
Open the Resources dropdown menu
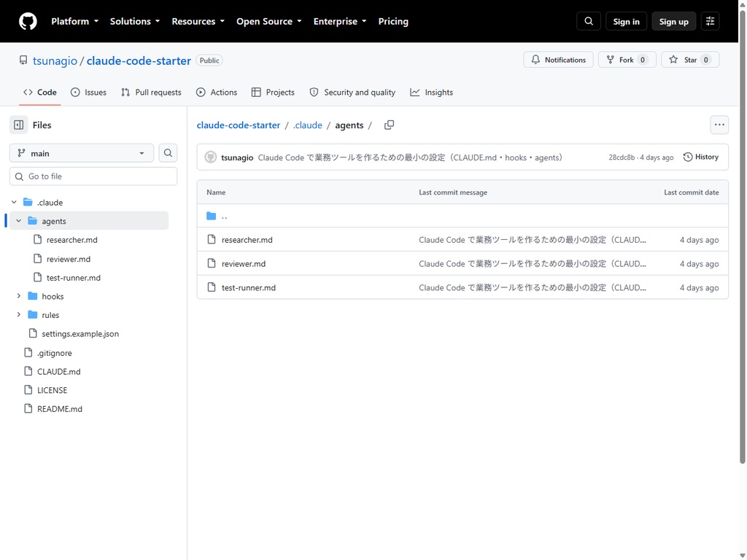198,21
